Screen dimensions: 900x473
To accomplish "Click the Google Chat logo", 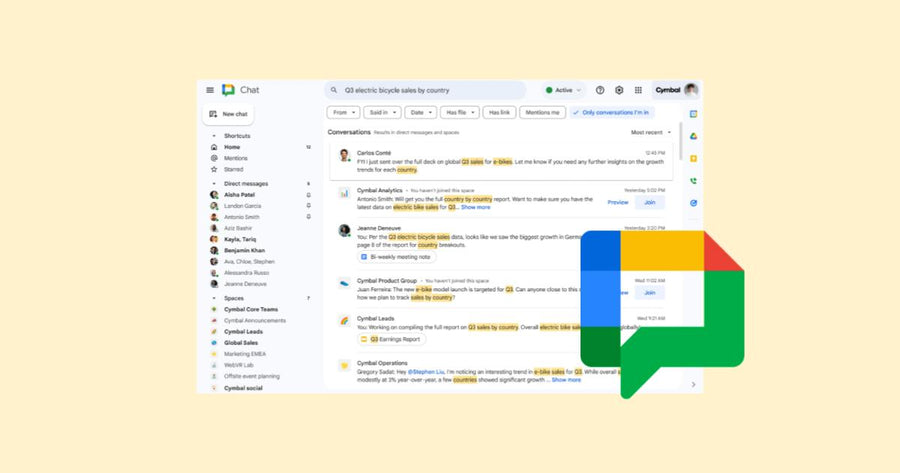I will pyautogui.click(x=228, y=90).
